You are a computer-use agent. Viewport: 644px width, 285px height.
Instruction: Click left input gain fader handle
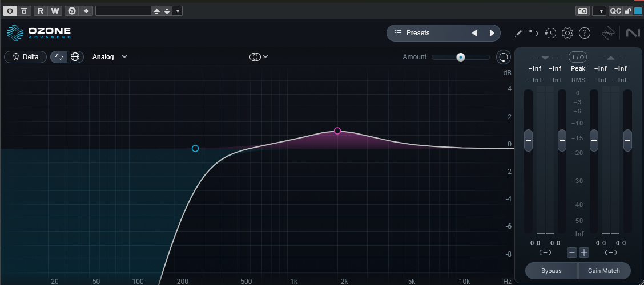coord(528,140)
